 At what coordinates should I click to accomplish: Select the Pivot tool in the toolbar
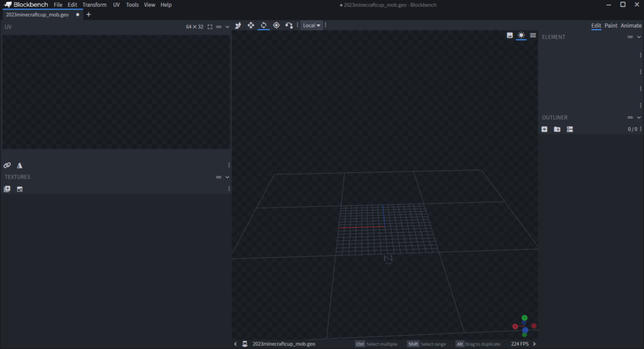276,25
